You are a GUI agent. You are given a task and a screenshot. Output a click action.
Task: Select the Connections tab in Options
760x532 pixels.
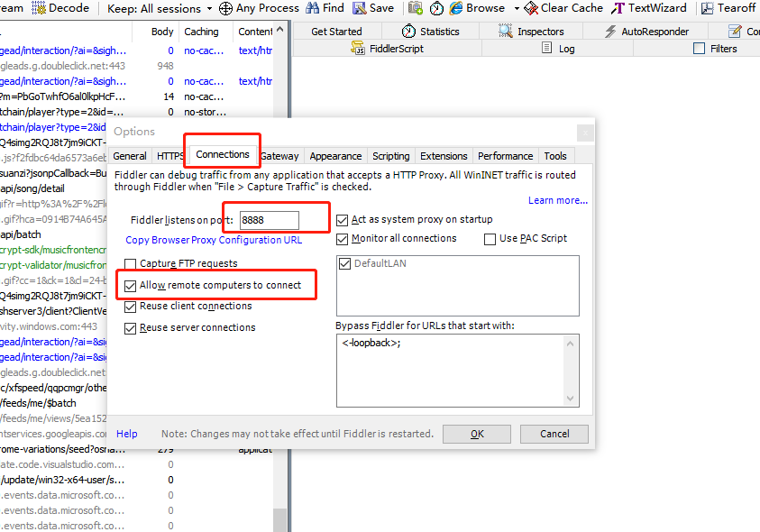tap(223, 154)
